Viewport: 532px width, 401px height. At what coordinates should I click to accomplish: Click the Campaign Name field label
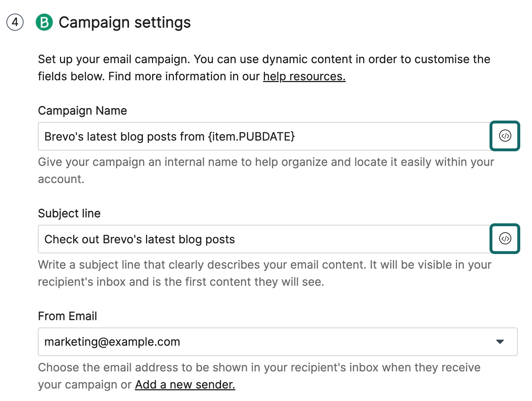pyautogui.click(x=82, y=111)
